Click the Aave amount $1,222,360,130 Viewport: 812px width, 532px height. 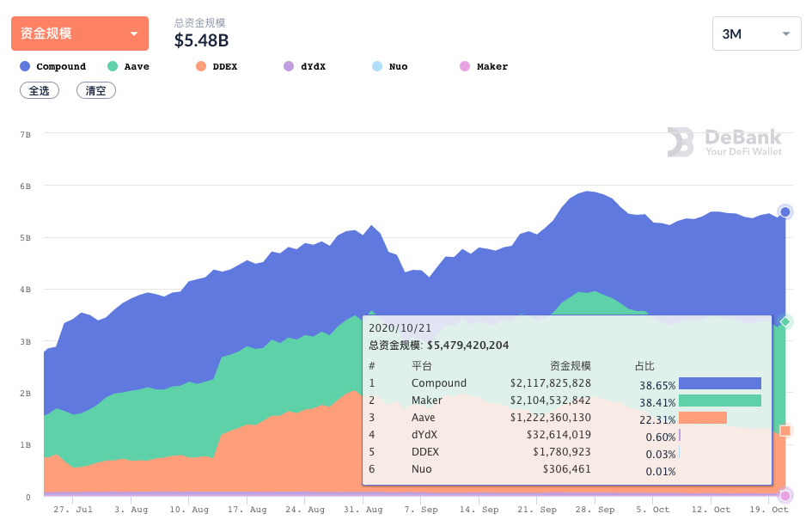[551, 418]
